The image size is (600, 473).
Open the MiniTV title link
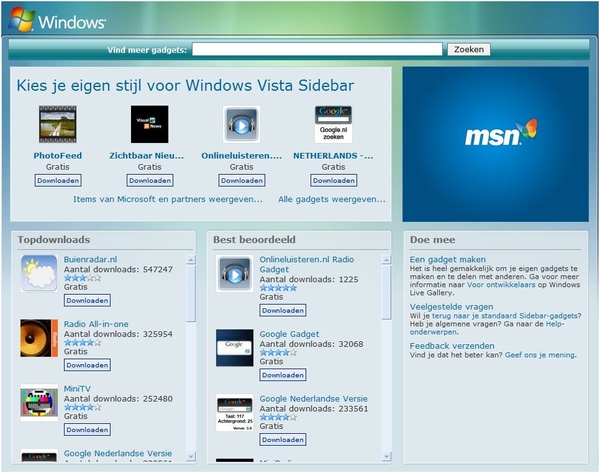[x=77, y=388]
